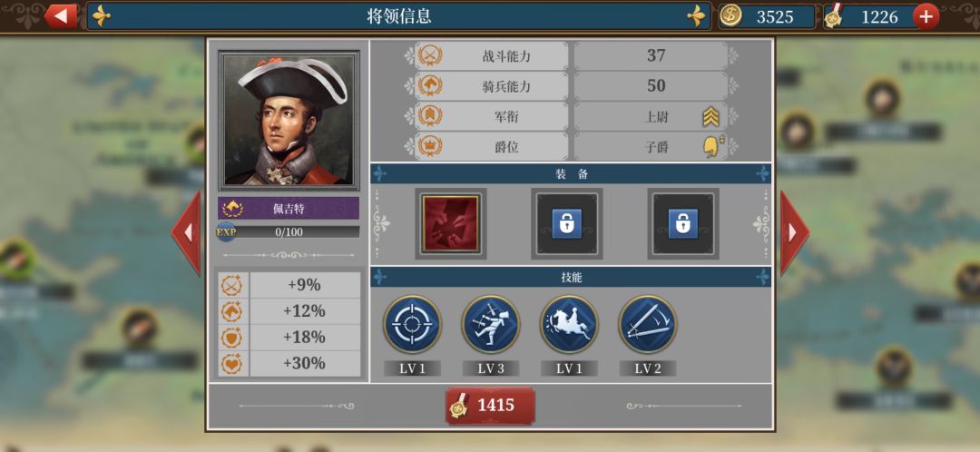Tap the general name banner 佩吉特
980x452 pixels.
click(289, 208)
